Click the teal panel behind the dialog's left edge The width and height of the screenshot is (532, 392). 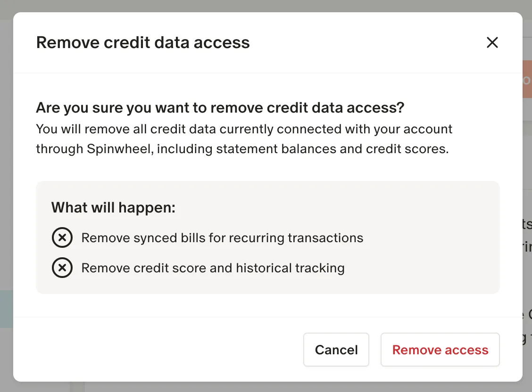point(7,309)
